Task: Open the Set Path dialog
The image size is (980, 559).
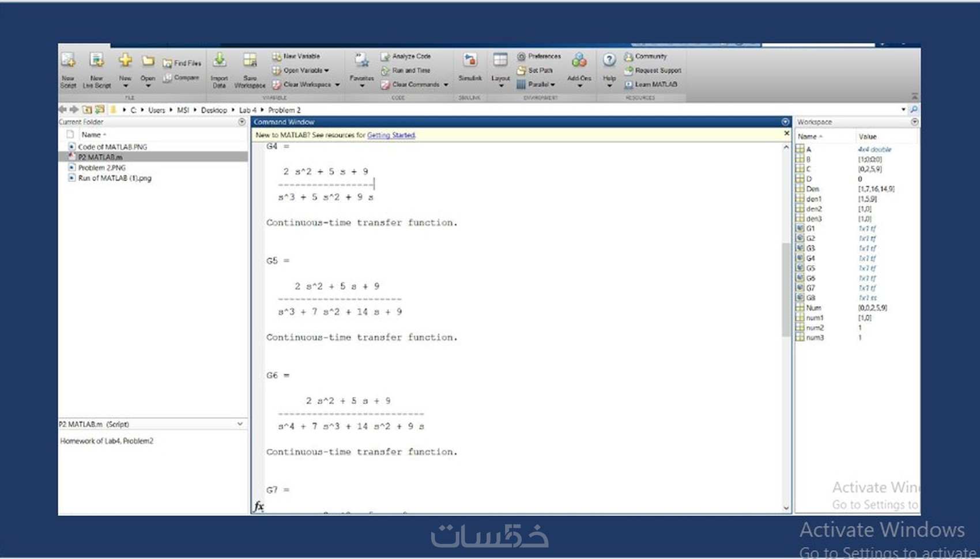Action: coord(535,70)
